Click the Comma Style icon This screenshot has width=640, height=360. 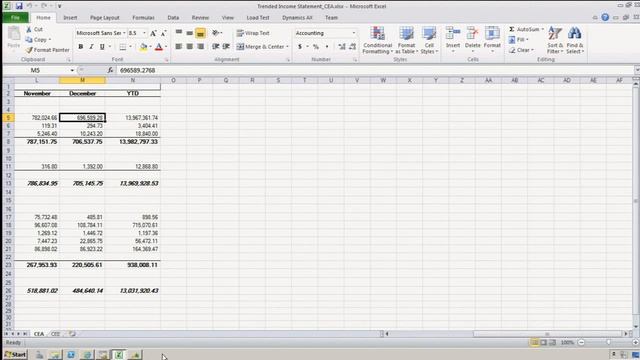[x=327, y=47]
